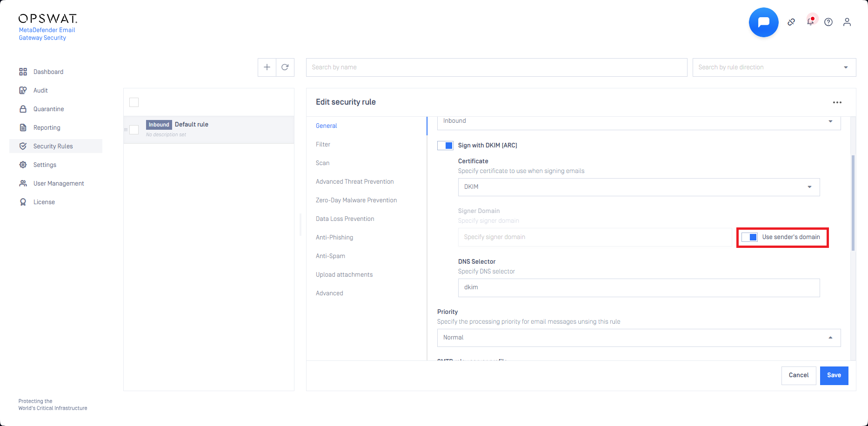The height and width of the screenshot is (426, 868).
Task: Click the rule editor vertical scrollbar
Action: [853, 203]
